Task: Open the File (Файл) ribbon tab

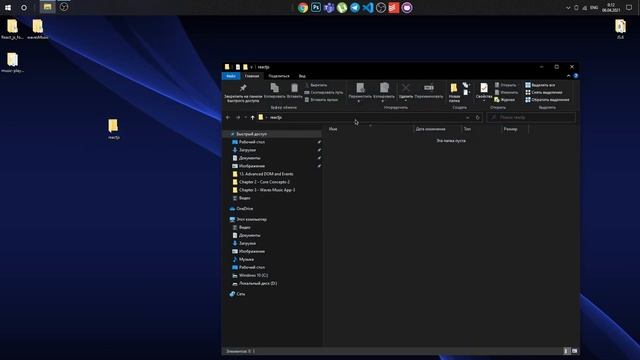Action: pyautogui.click(x=231, y=76)
